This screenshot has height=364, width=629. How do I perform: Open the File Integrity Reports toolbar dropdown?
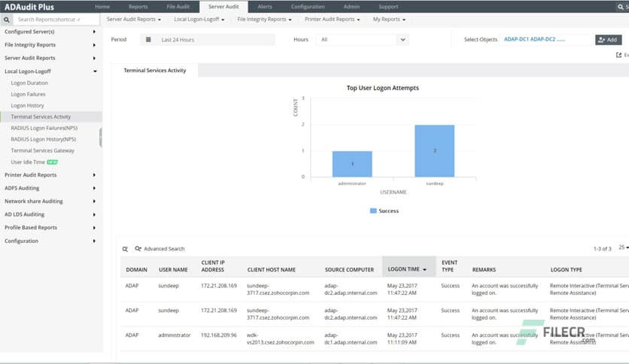point(264,20)
